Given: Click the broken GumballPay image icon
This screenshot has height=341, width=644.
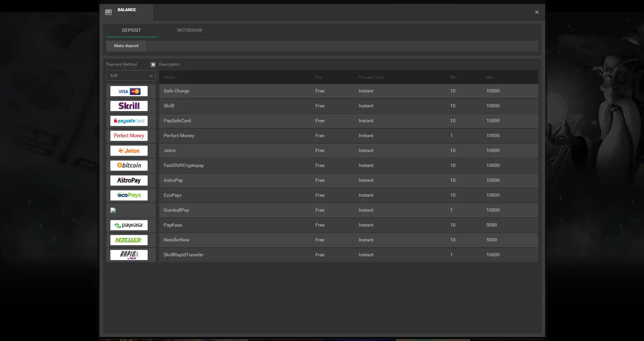Looking at the screenshot, I should pos(113,210).
